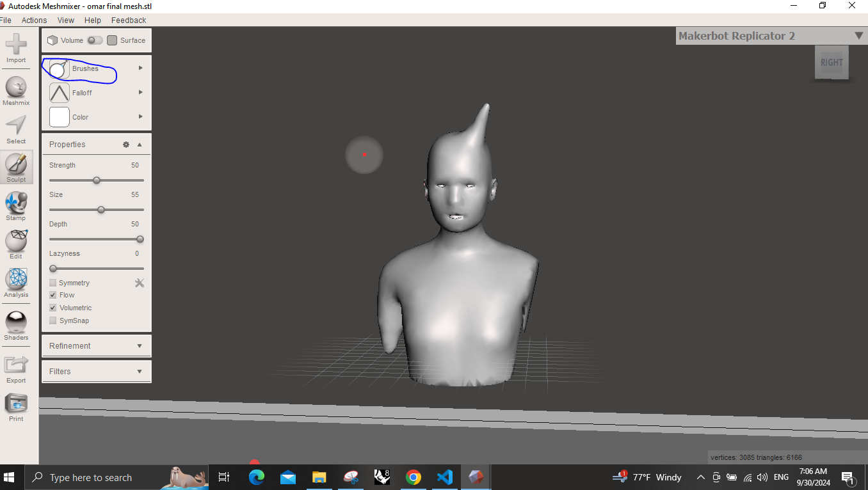Image resolution: width=868 pixels, height=490 pixels.
Task: Click the Export icon
Action: [x=16, y=365]
